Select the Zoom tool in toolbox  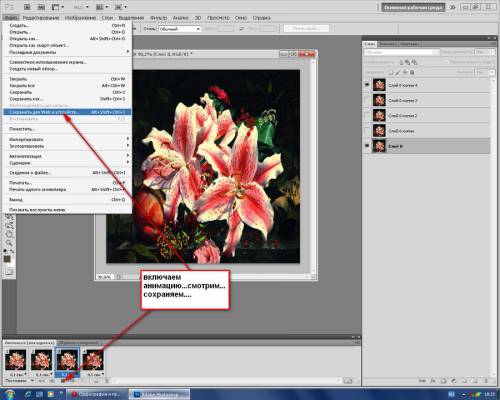(9, 242)
